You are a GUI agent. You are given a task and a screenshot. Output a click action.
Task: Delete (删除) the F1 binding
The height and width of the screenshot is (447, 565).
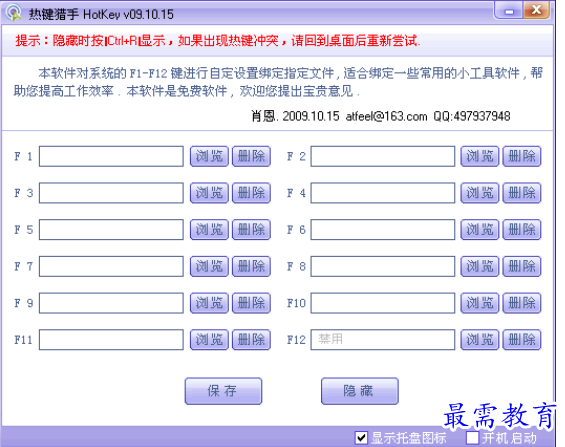point(252,156)
